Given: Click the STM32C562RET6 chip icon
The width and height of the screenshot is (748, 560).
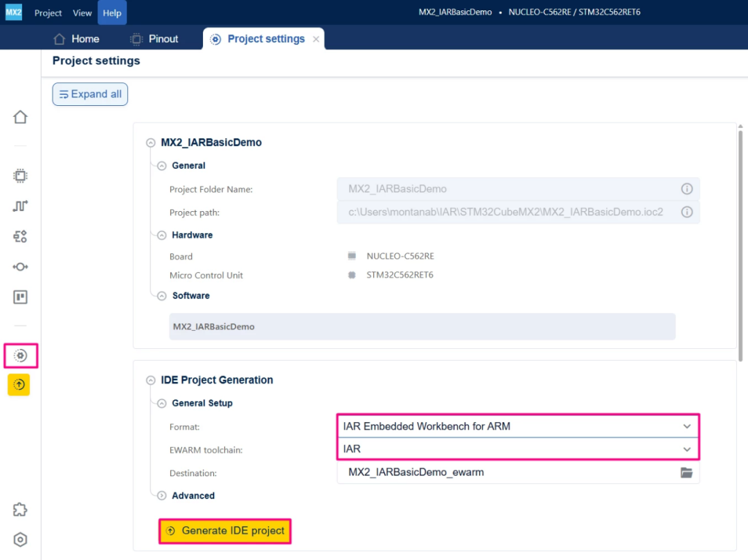Looking at the screenshot, I should pos(352,275).
